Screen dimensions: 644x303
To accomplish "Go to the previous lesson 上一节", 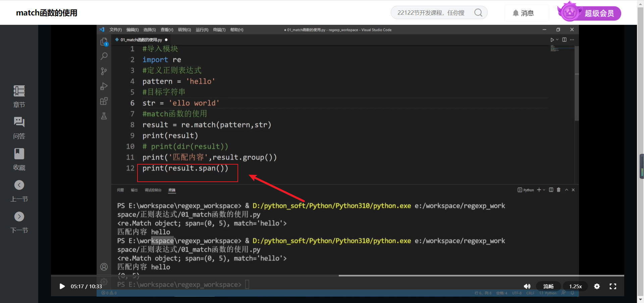I will [19, 191].
